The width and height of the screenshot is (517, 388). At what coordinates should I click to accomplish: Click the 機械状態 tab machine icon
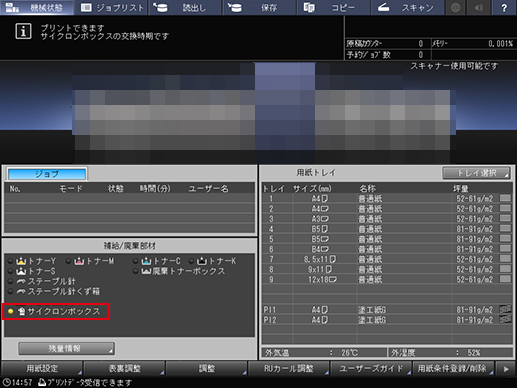point(12,7)
